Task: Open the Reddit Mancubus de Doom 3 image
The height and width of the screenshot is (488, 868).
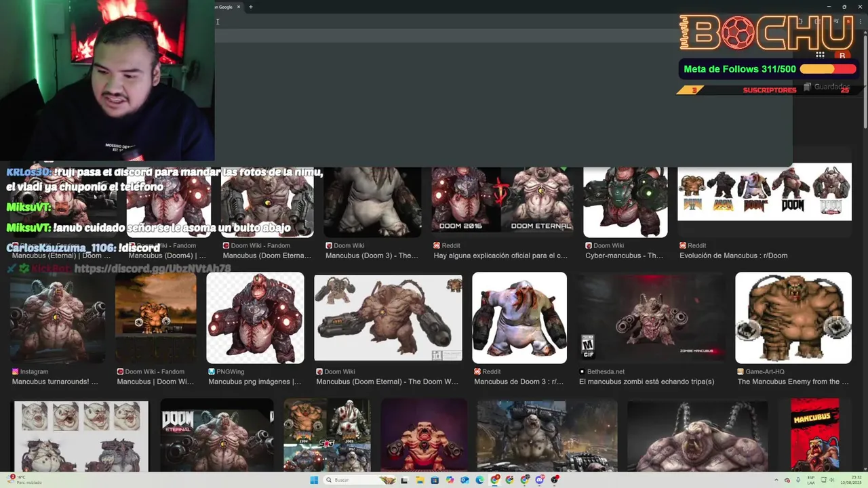Action: [519, 317]
